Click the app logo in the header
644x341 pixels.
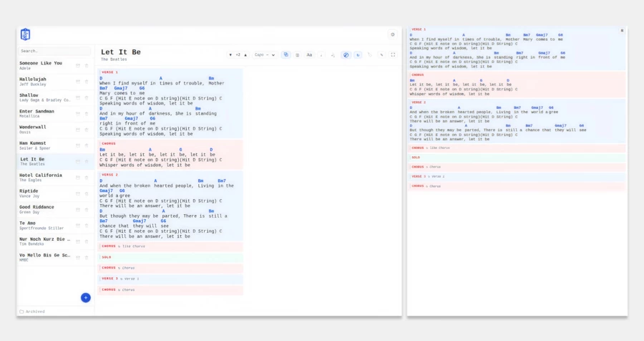pos(25,34)
